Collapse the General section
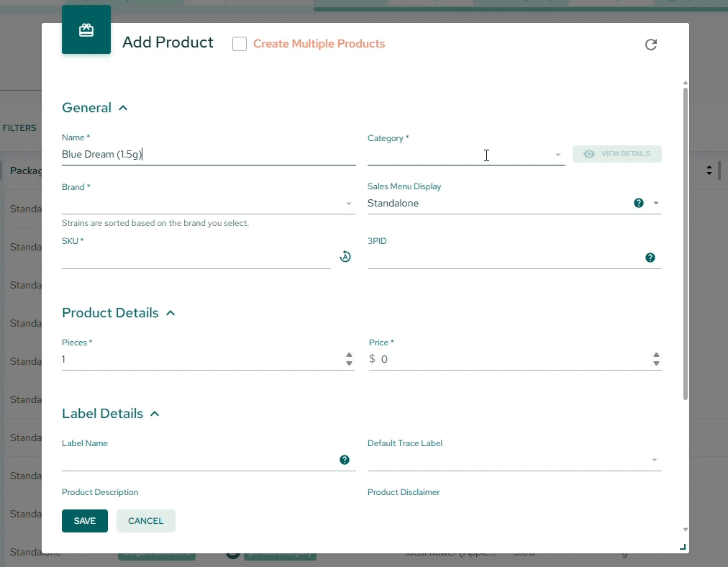 [123, 108]
